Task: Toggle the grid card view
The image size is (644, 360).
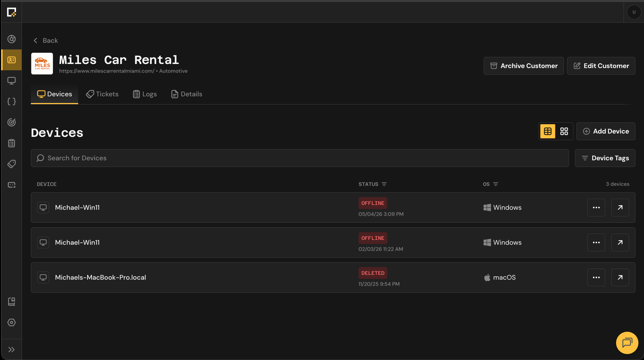Action: pyautogui.click(x=564, y=131)
